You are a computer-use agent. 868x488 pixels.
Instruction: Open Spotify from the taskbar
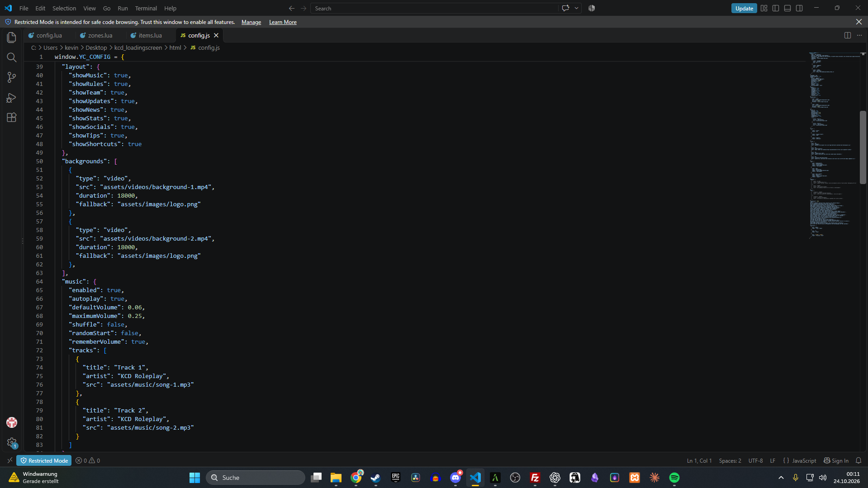674,478
